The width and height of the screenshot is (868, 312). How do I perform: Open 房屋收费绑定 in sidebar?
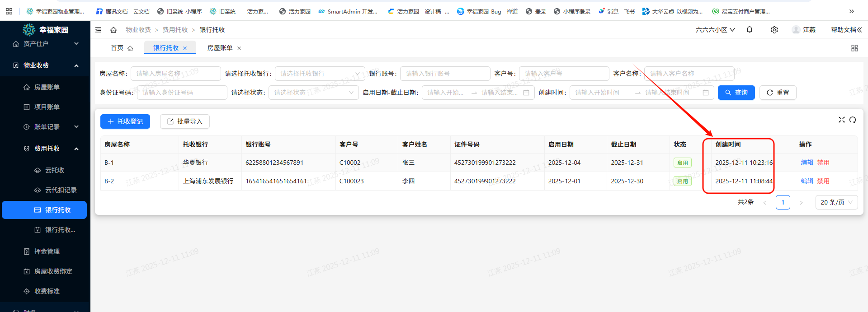[45, 271]
